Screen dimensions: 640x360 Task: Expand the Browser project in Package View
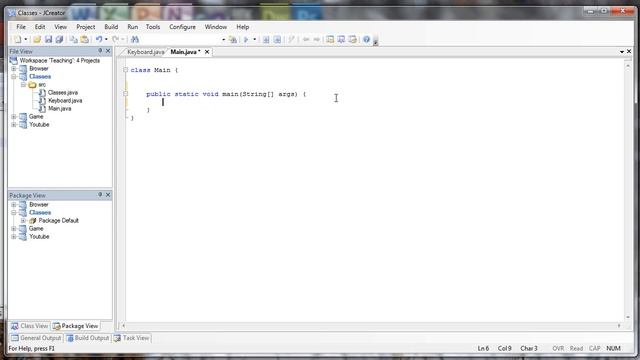(x=14, y=204)
